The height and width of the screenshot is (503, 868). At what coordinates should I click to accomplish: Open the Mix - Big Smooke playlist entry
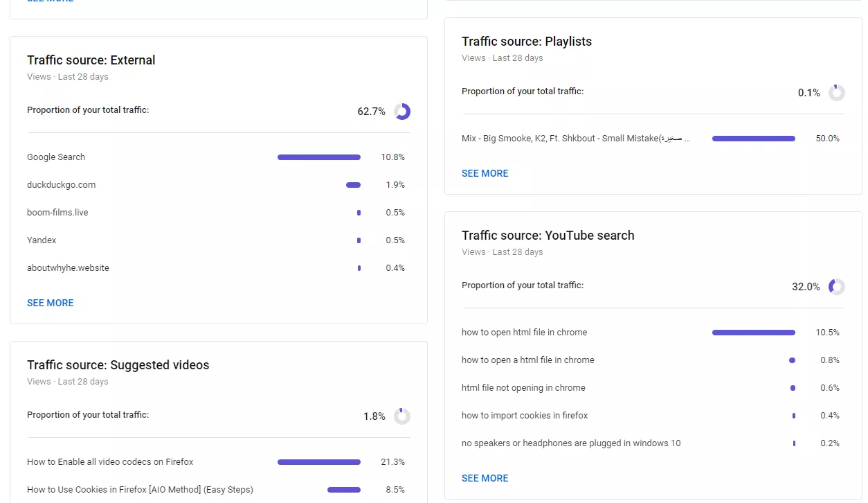[x=575, y=139]
